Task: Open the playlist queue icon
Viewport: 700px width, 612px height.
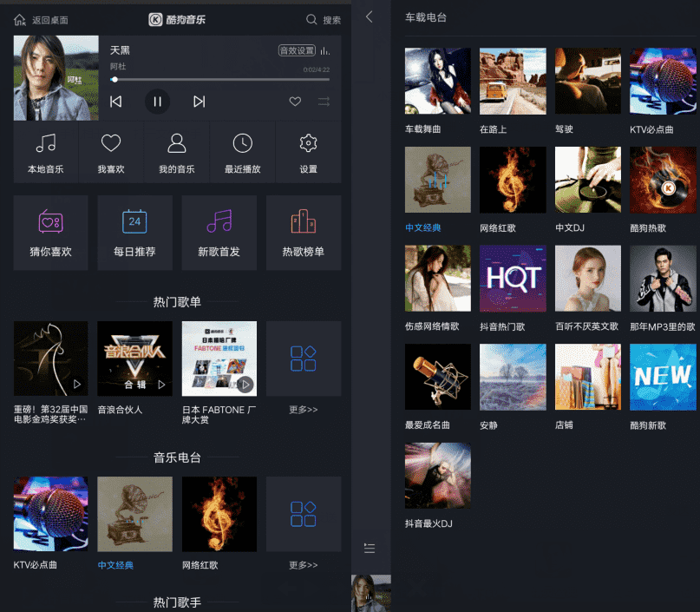Action: point(370,548)
